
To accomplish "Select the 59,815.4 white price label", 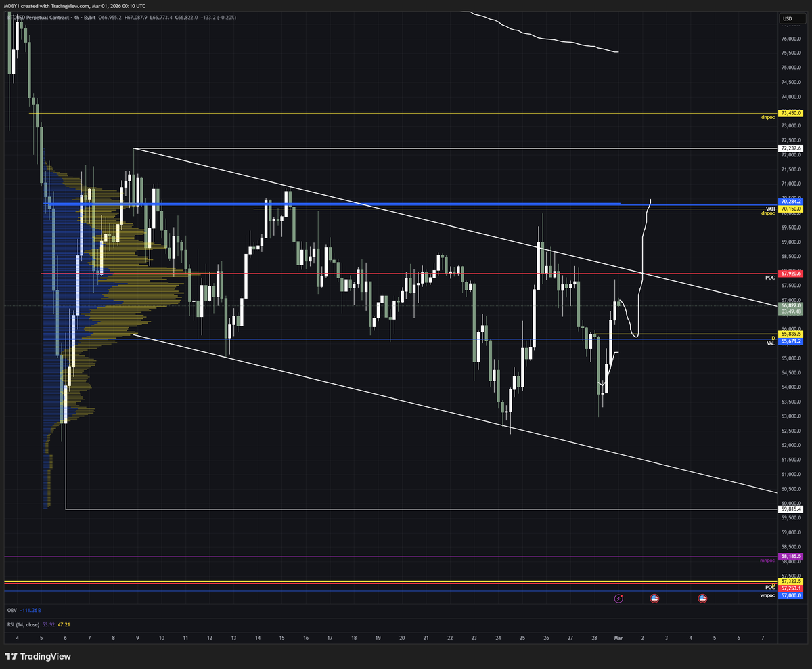I will point(790,509).
